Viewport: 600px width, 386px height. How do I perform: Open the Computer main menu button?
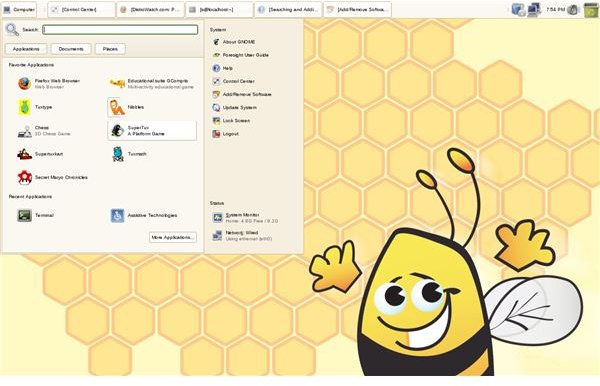point(19,10)
